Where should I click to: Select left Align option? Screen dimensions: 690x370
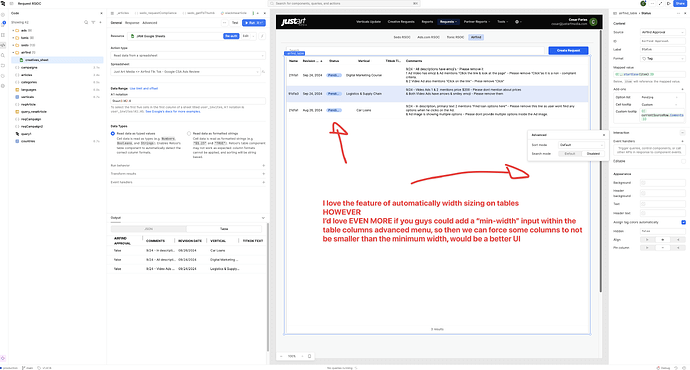(647, 240)
